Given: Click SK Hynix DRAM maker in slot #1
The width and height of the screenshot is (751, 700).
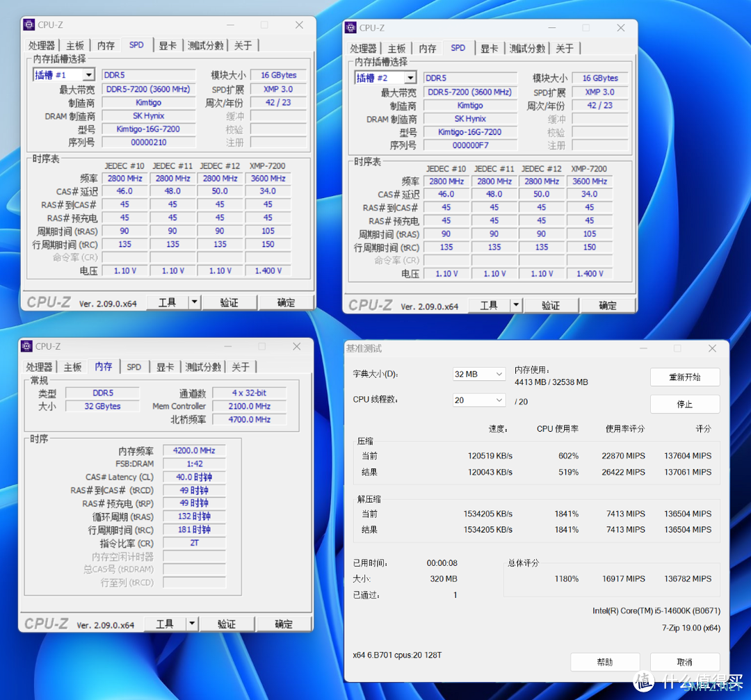Looking at the screenshot, I should tap(149, 115).
